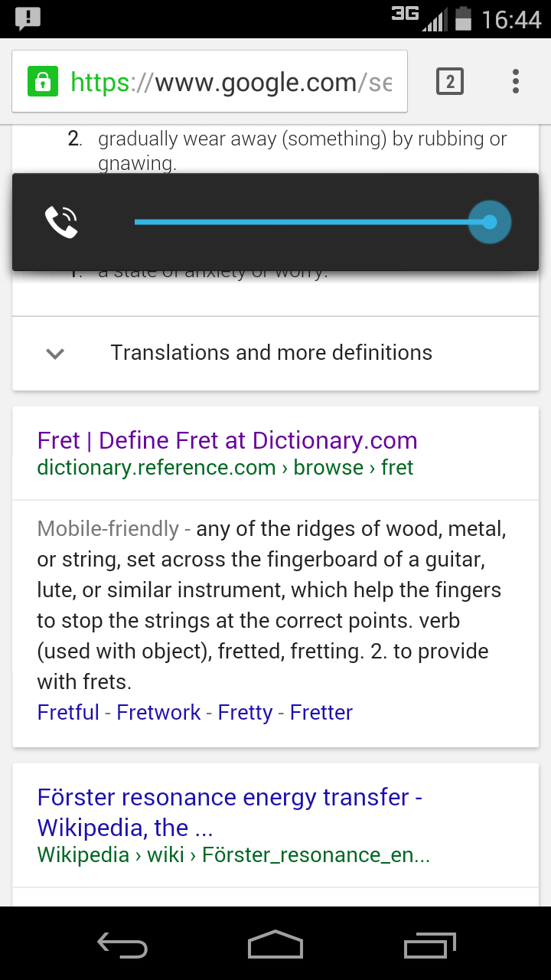Screen dimensions: 551x980
Task: Open Förster resonance energy transfer Wikipedia result
Action: pyautogui.click(x=230, y=812)
